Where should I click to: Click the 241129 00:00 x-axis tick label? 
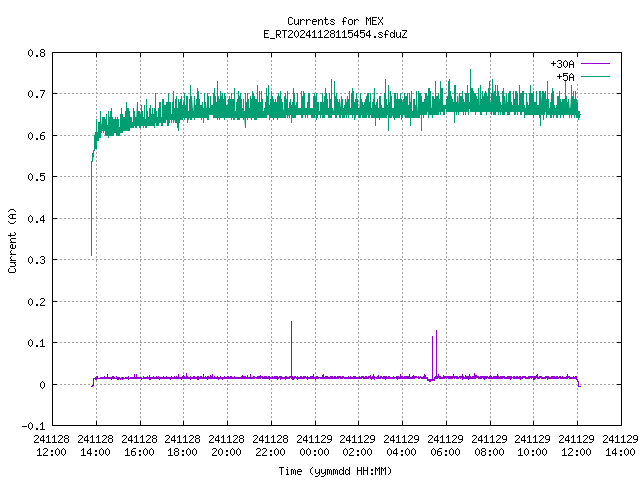315,445
